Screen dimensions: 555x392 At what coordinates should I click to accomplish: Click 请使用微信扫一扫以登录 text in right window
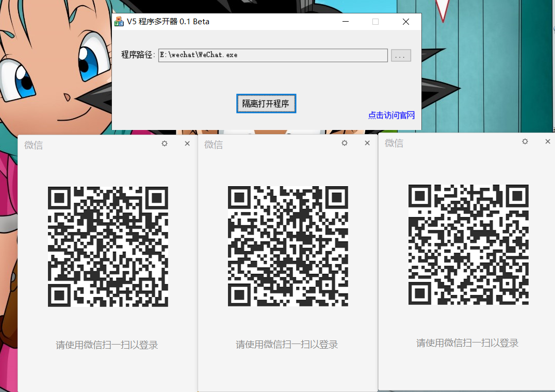467,343
